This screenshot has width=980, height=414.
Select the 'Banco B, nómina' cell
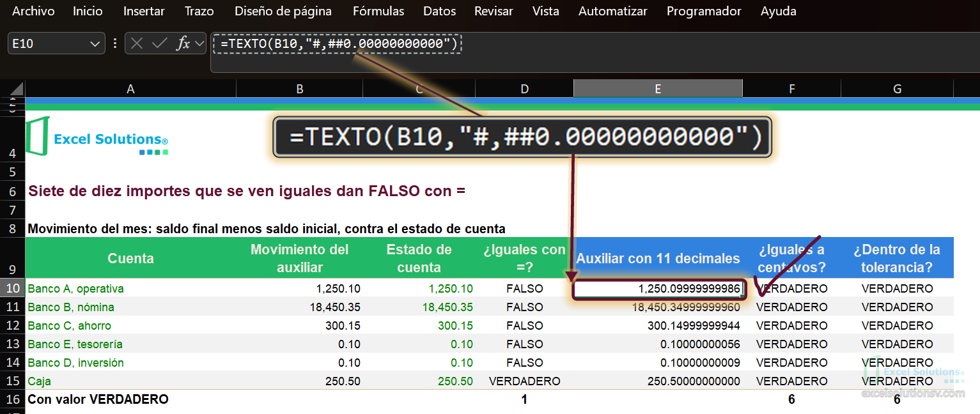pos(130,307)
